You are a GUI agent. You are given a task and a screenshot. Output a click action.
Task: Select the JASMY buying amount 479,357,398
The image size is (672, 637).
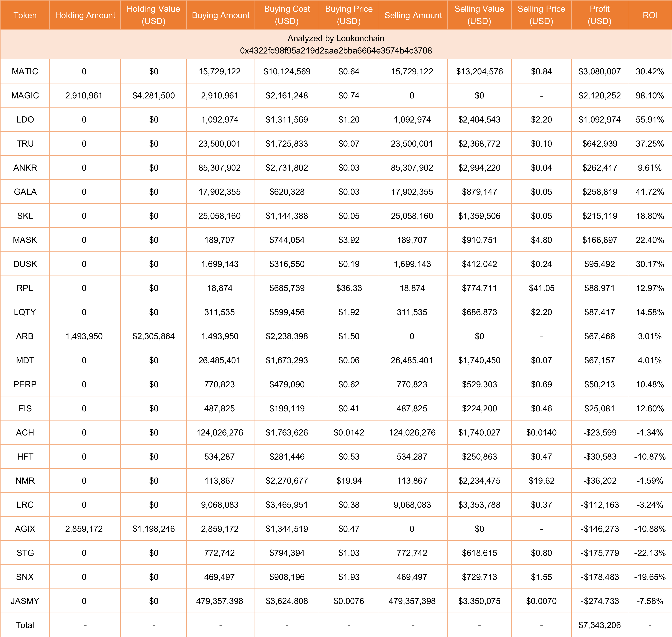pyautogui.click(x=220, y=601)
